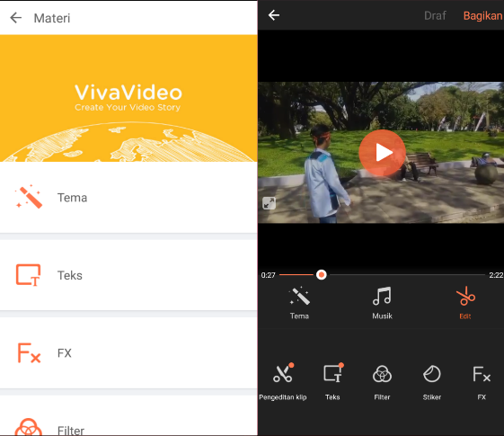This screenshot has width=504, height=436.
Task: Go back from the Materi screen
Action: click(16, 18)
